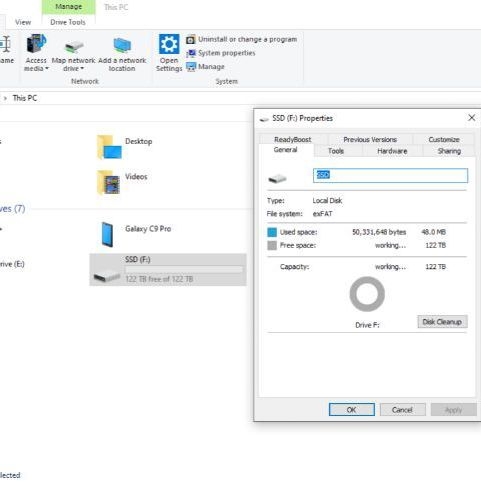Open System properties from ribbon

[x=221, y=53]
